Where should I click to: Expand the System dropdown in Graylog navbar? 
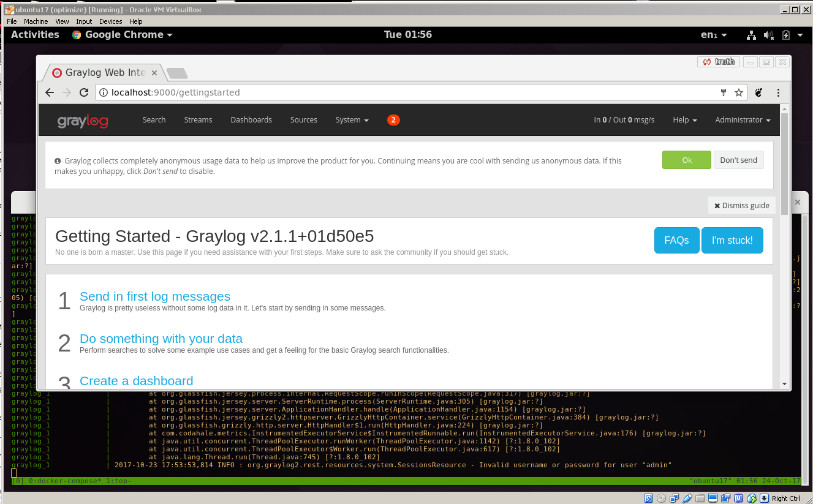click(352, 120)
